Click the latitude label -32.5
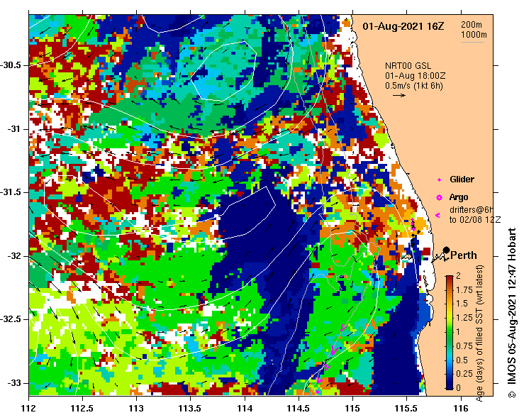The image size is (524, 420). [11, 319]
